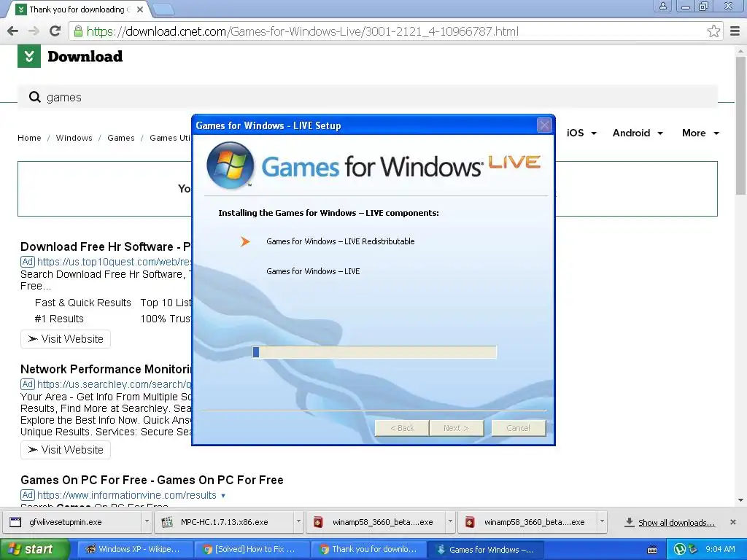747x560 pixels.
Task: Open the More dropdown menu
Action: tap(700, 133)
